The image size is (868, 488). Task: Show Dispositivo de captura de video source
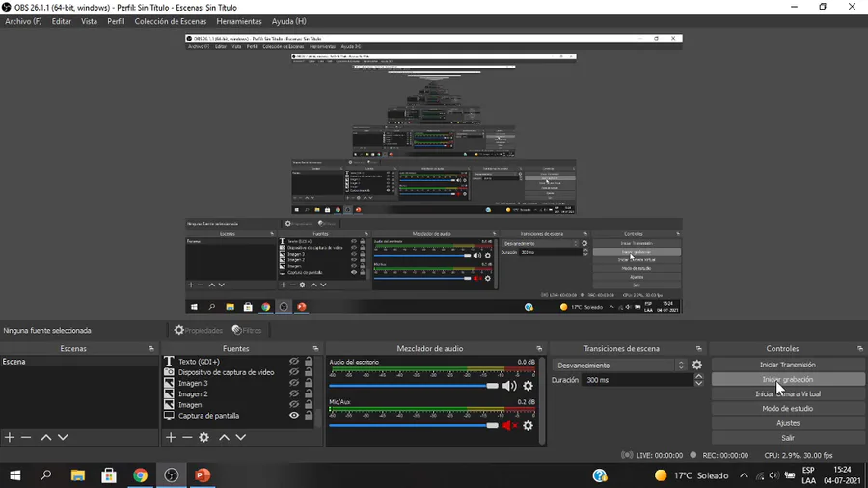click(x=294, y=372)
